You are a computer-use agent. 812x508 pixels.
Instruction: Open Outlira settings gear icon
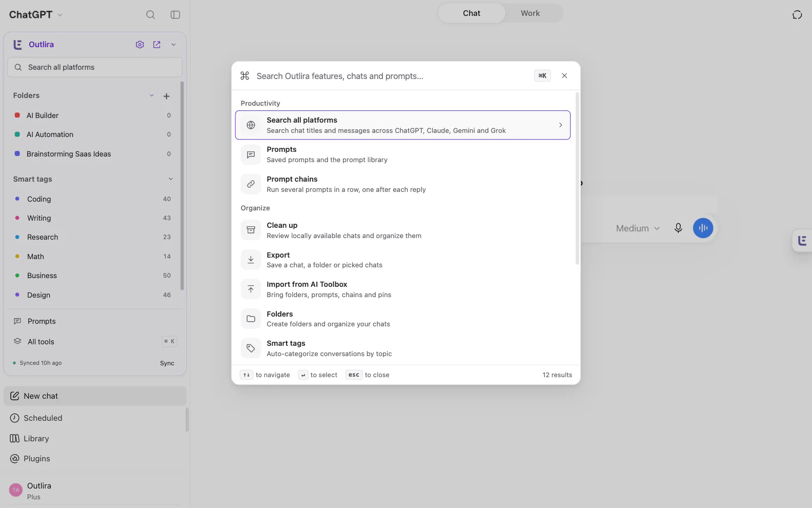(140, 45)
